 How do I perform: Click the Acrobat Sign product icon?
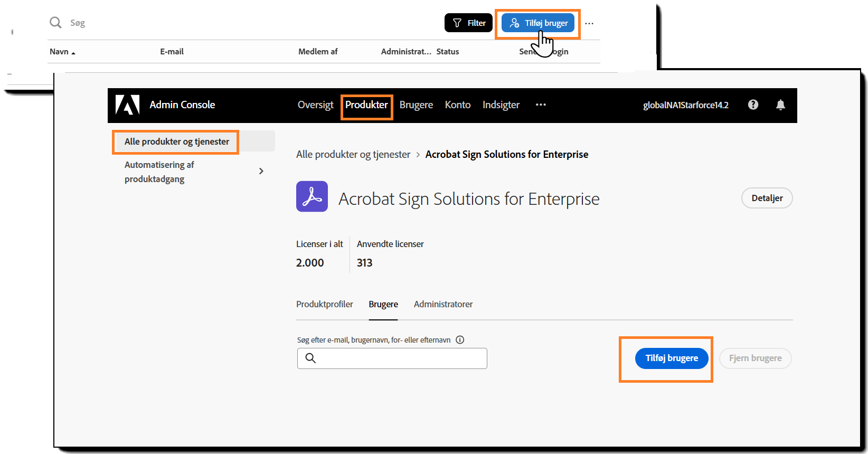(312, 196)
